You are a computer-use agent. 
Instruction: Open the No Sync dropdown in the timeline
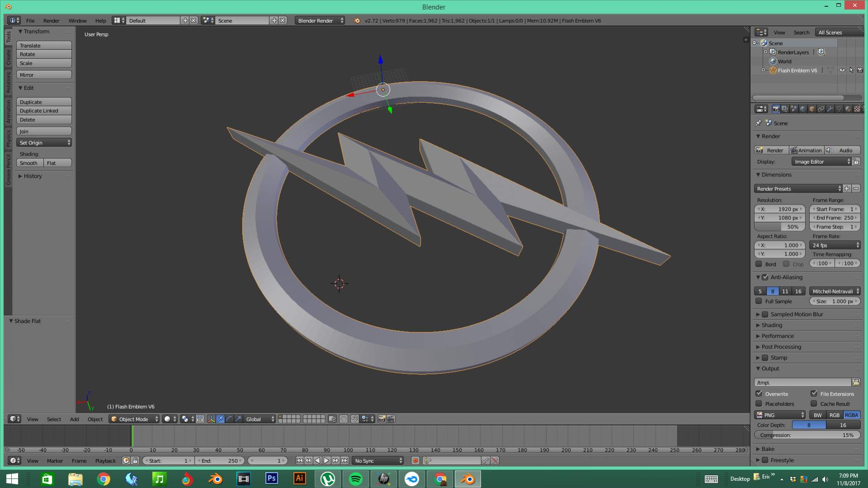click(378, 461)
